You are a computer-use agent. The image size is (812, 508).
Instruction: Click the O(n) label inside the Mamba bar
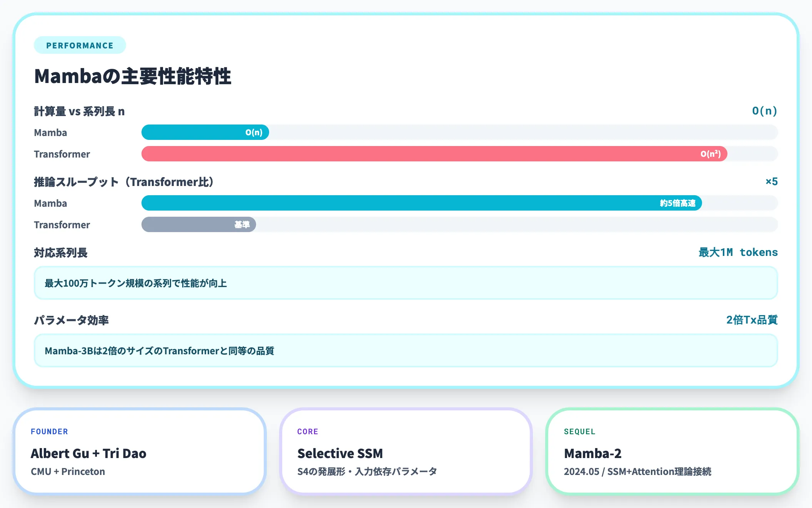[254, 132]
